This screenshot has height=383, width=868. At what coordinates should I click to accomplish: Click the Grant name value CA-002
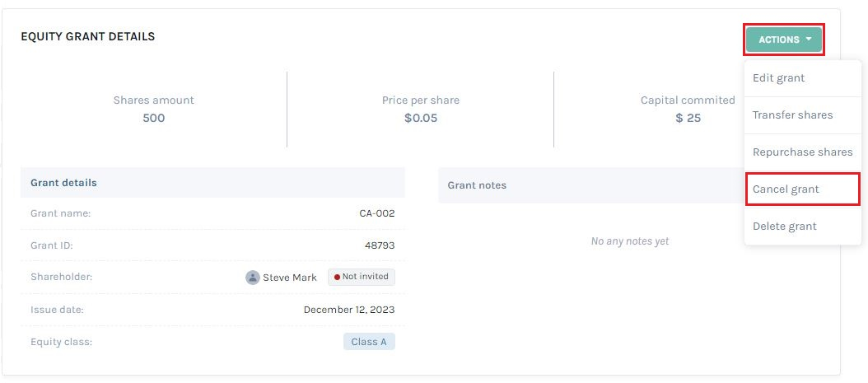[377, 213]
